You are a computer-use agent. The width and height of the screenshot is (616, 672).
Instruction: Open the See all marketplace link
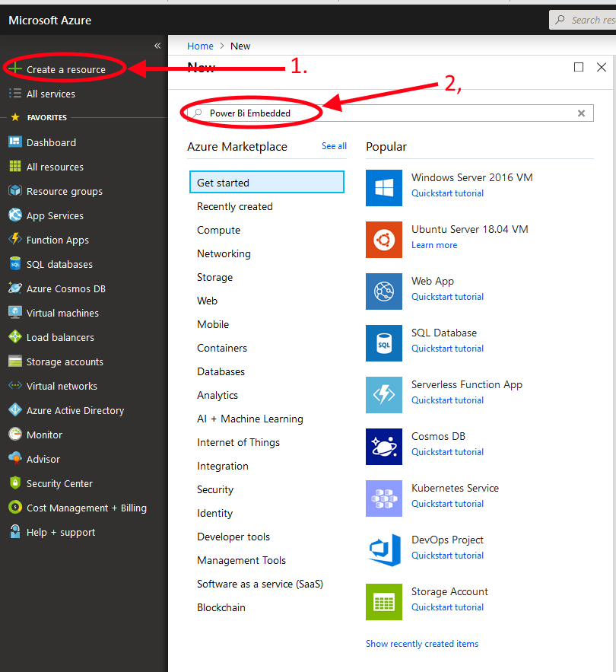pyautogui.click(x=334, y=146)
